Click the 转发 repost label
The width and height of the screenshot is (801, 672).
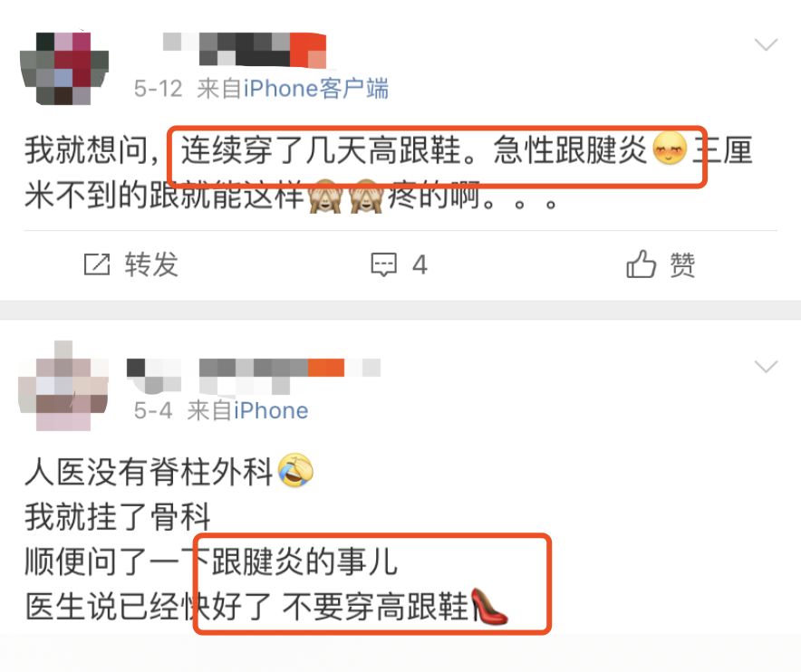pos(151,264)
